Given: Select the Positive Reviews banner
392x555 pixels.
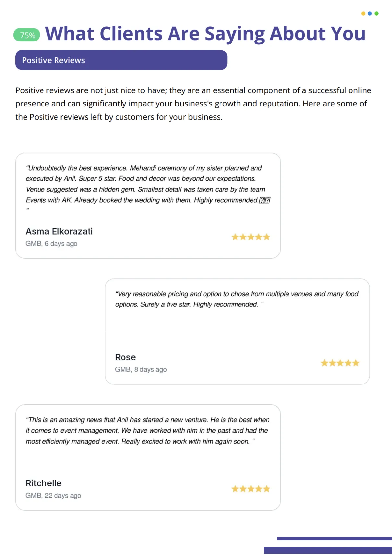Looking at the screenshot, I should [121, 60].
